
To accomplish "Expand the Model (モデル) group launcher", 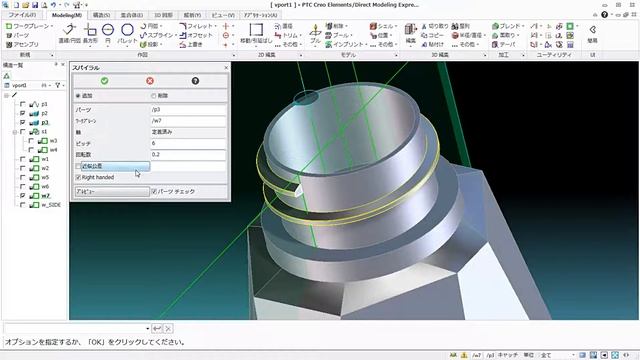I will (x=396, y=55).
